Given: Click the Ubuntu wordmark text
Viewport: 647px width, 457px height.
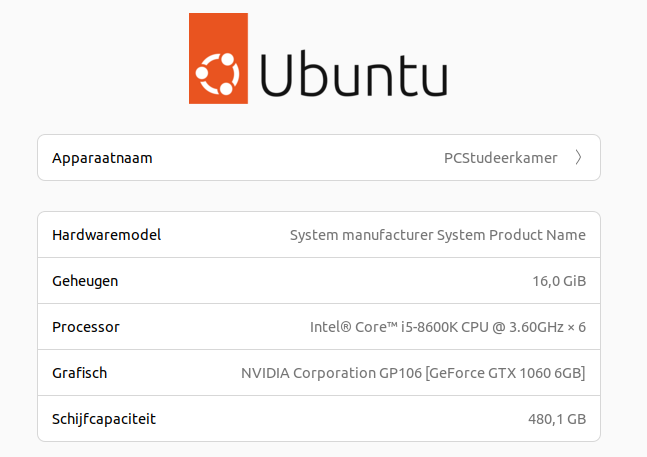Looking at the screenshot, I should click(354, 75).
